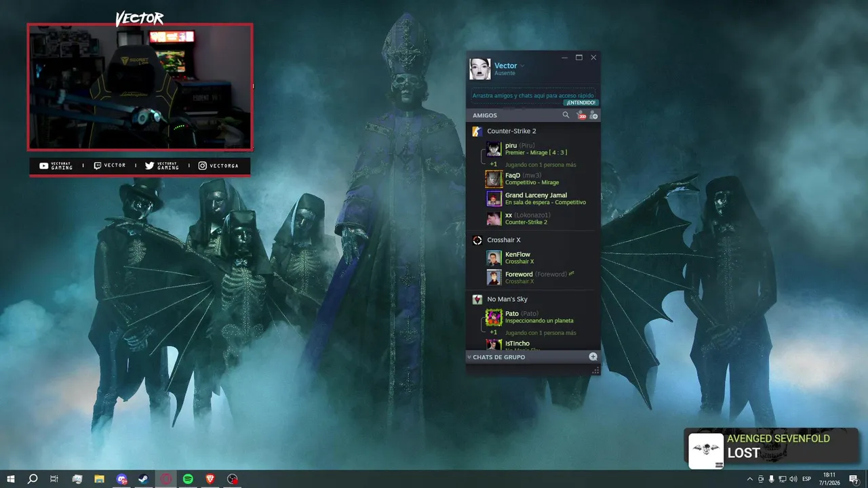The image size is (868, 488).
Task: Expand the +1 group under Pato
Action: (x=494, y=333)
